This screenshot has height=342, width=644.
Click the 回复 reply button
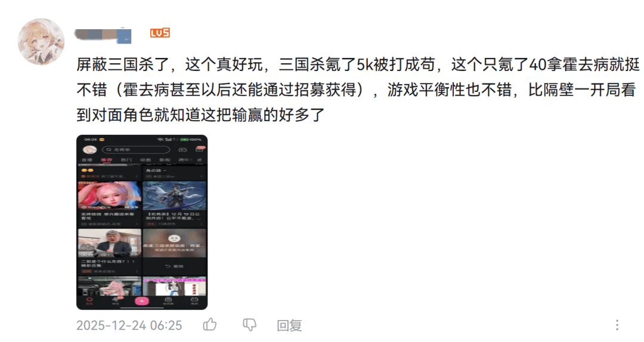click(x=289, y=325)
